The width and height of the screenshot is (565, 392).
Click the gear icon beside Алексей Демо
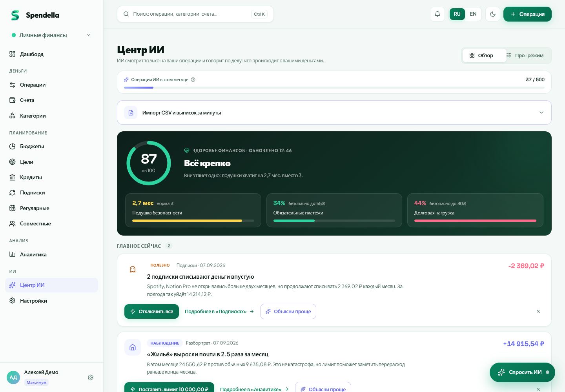(91, 377)
